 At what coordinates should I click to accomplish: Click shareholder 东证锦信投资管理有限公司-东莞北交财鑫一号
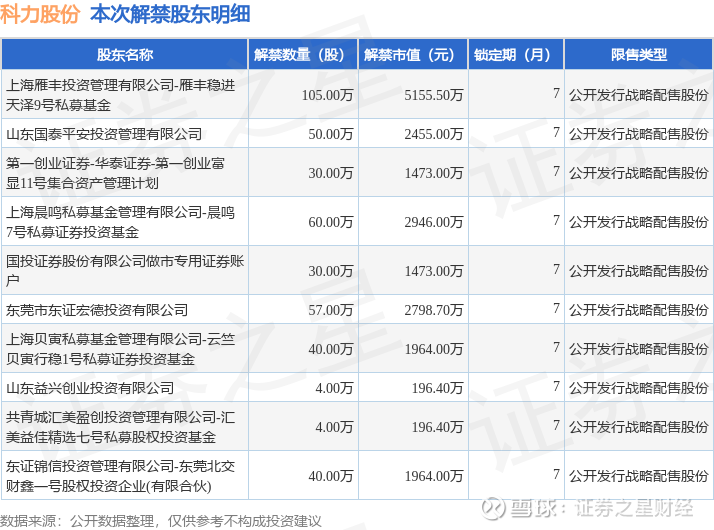click(x=120, y=476)
